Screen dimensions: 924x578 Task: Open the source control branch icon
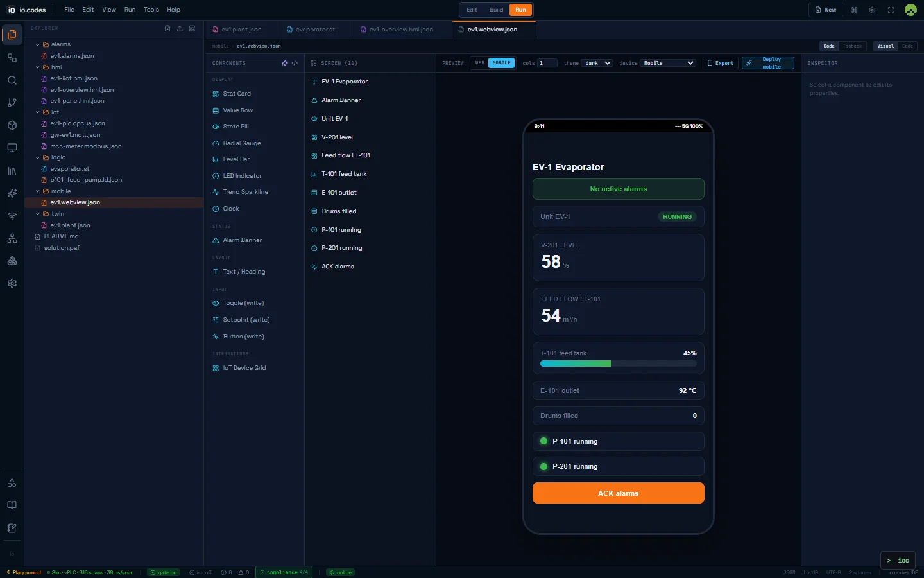pos(12,103)
